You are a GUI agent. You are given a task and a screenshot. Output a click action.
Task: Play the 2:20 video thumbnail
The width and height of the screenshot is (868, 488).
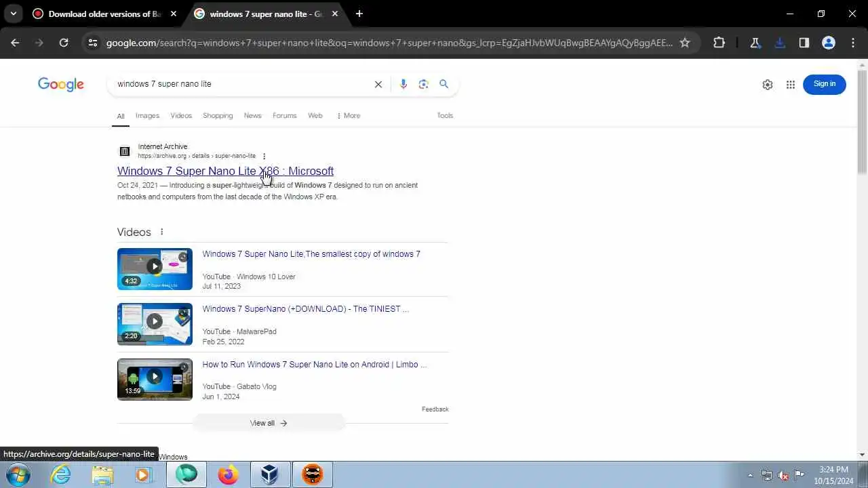tap(155, 324)
